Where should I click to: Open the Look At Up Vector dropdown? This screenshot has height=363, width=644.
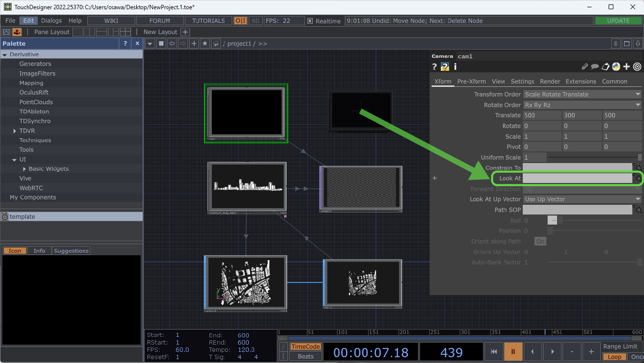(x=582, y=199)
